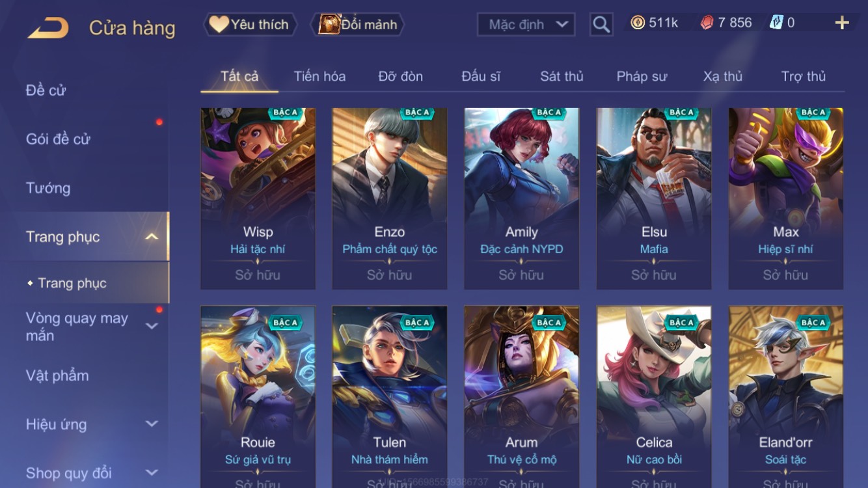Switch to the Sát thủ tab
The height and width of the screenshot is (488, 868).
(x=562, y=76)
